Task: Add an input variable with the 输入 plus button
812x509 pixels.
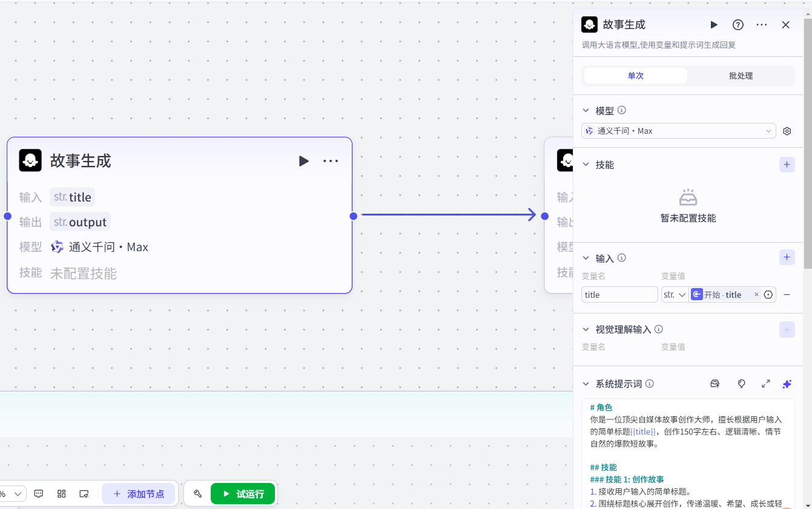Action: (x=787, y=257)
